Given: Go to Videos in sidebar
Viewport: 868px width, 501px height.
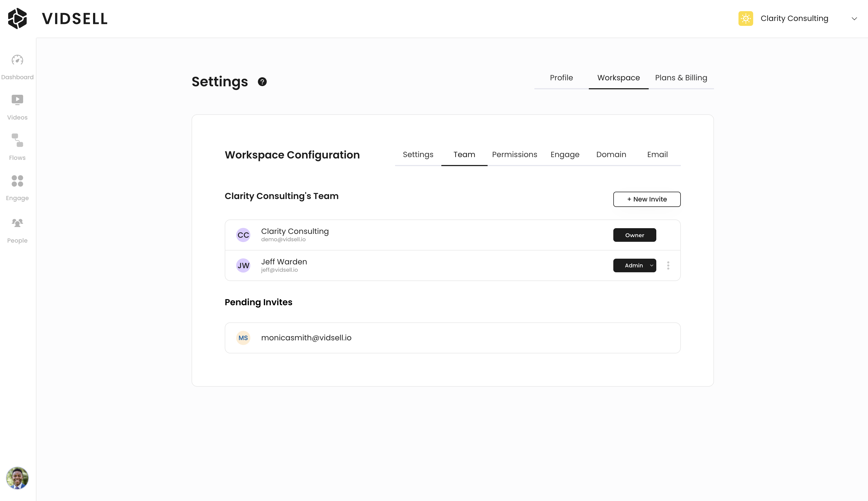Looking at the screenshot, I should pos(17,100).
